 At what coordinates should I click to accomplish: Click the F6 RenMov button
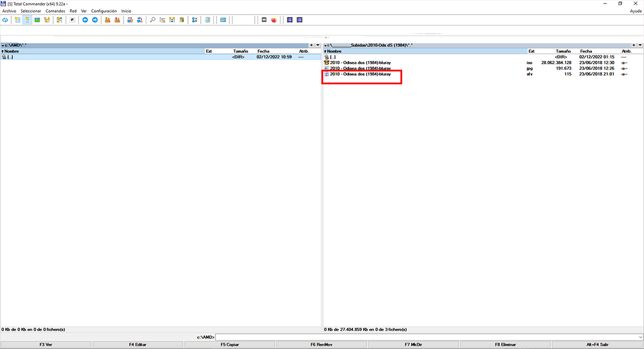(321, 344)
